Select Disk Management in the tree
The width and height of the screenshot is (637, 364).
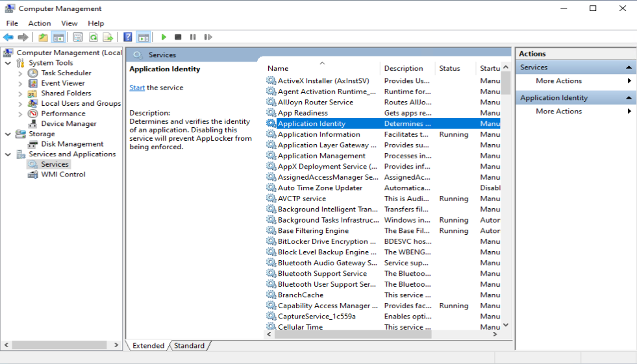72,144
